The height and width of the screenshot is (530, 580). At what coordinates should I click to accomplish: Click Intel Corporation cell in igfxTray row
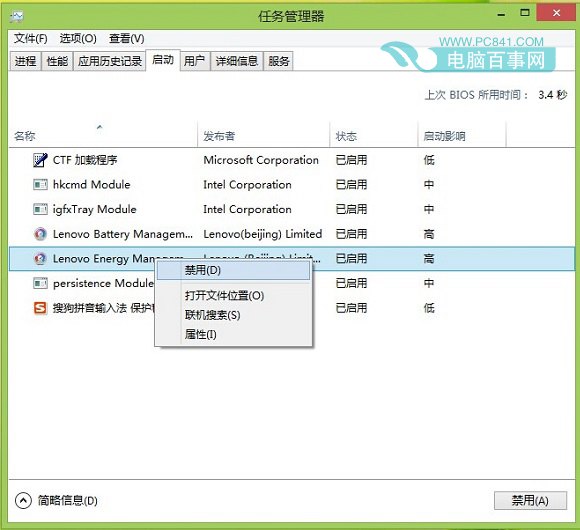(x=247, y=209)
